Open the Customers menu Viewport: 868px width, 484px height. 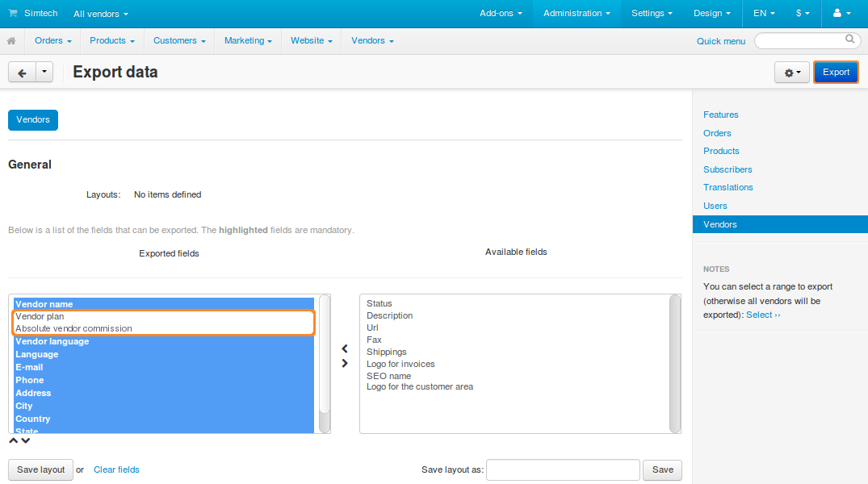tap(179, 41)
